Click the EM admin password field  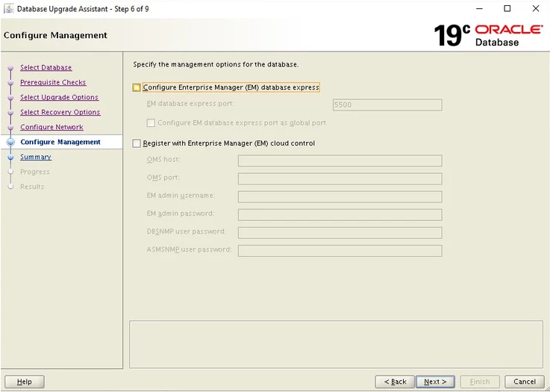340,214
